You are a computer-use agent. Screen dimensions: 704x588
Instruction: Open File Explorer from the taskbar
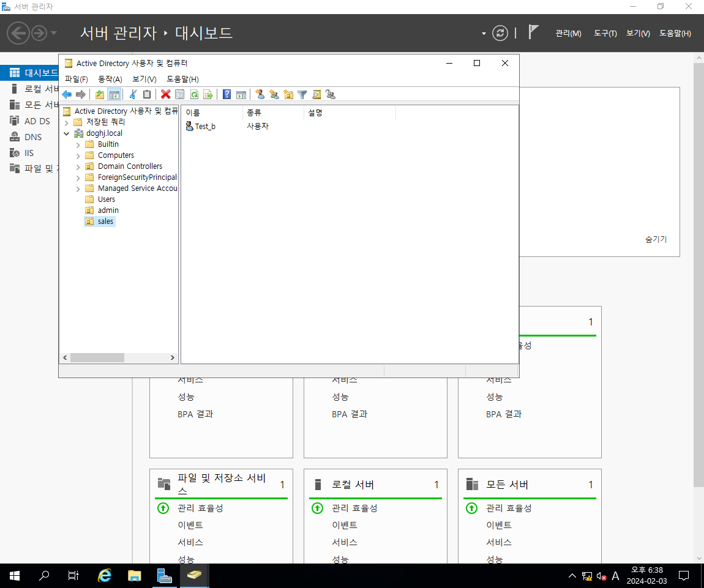pos(134,576)
